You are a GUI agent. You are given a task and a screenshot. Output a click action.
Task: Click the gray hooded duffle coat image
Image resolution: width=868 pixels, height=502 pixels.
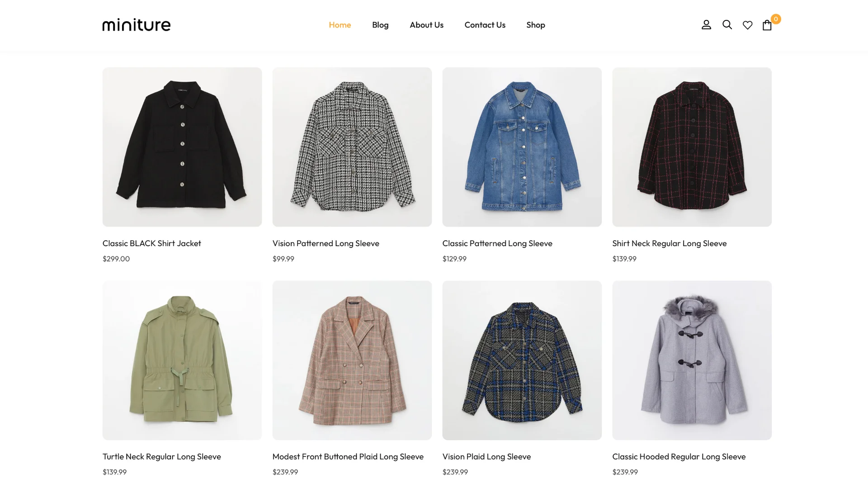(692, 360)
